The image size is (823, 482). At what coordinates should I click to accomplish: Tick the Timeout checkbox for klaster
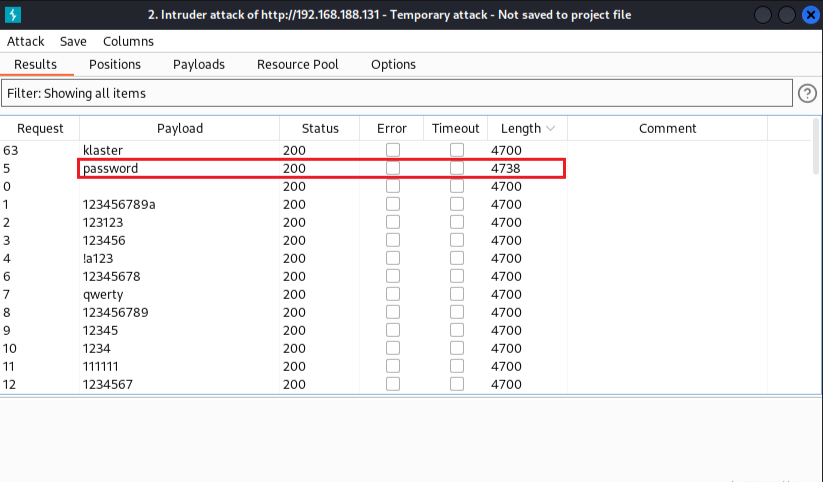pos(457,150)
